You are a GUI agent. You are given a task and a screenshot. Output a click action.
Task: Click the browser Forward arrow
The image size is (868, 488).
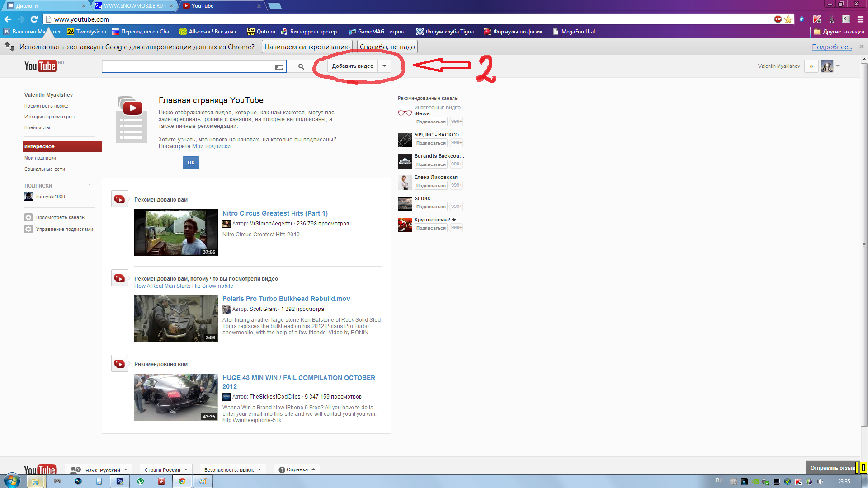(21, 19)
